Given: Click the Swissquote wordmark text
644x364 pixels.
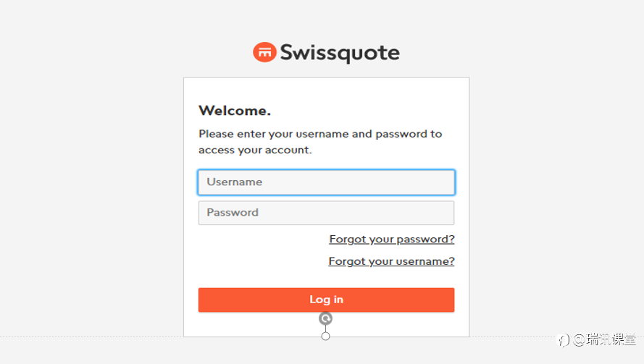Looking at the screenshot, I should click(339, 53).
